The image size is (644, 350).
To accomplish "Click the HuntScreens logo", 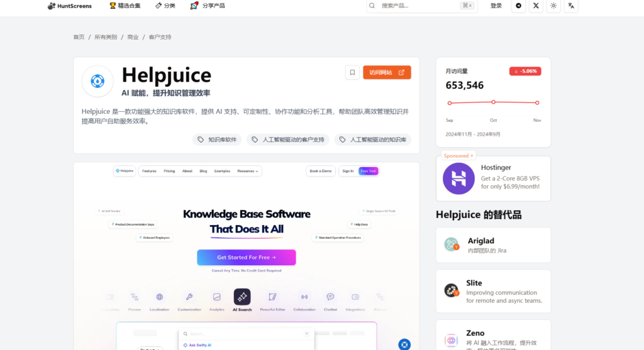I will point(69,6).
